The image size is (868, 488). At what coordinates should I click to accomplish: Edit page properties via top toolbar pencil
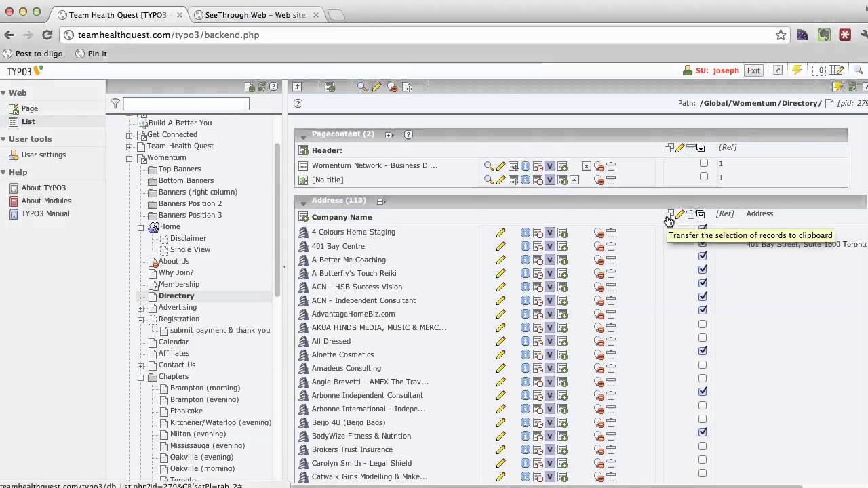coord(376,87)
